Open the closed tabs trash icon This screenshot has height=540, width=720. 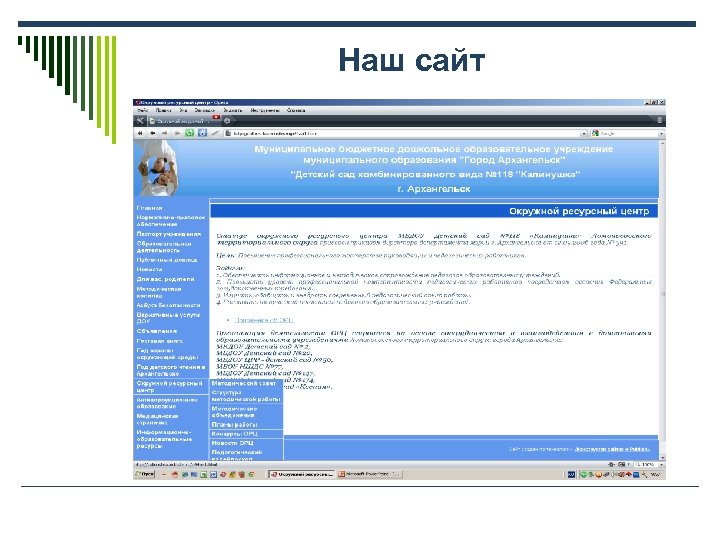click(x=659, y=121)
